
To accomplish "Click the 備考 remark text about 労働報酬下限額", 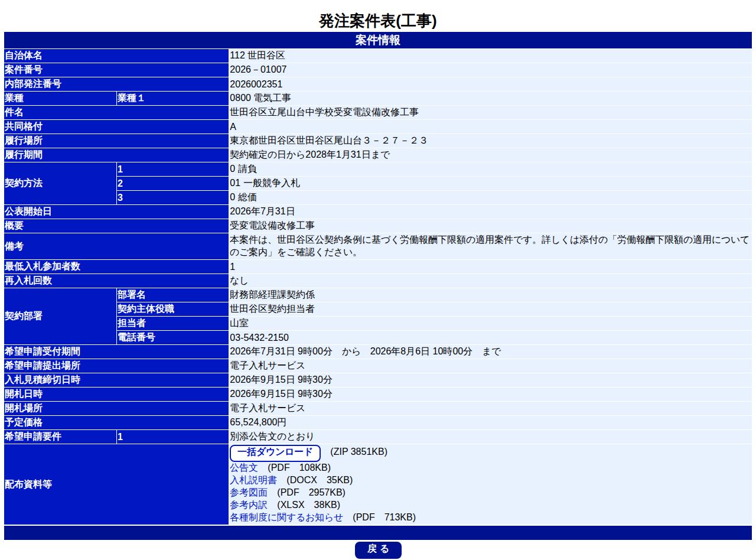I will (490, 246).
